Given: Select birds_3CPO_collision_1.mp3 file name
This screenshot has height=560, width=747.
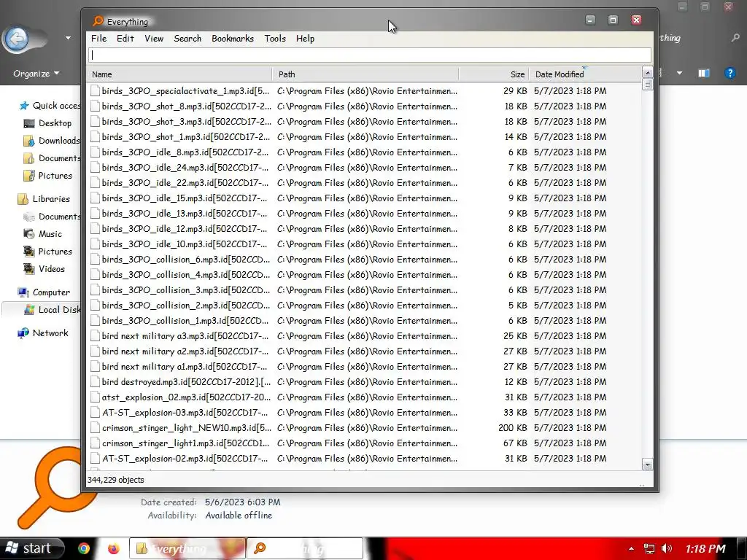Looking at the screenshot, I should pyautogui.click(x=185, y=321).
